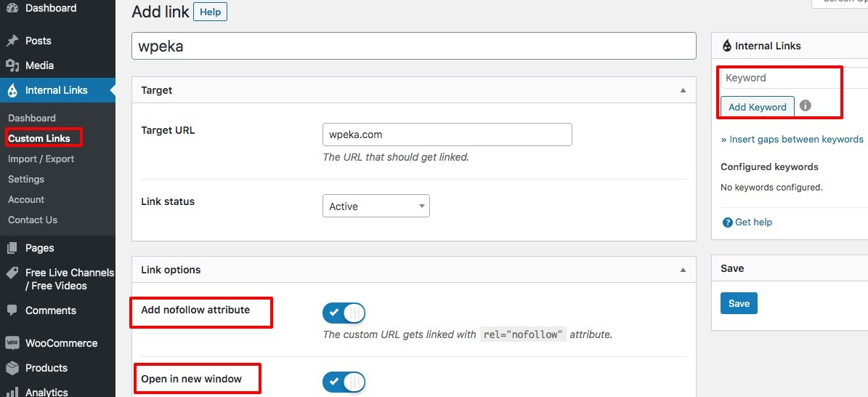Click the droplet icon in Internal Links panel header

[727, 46]
